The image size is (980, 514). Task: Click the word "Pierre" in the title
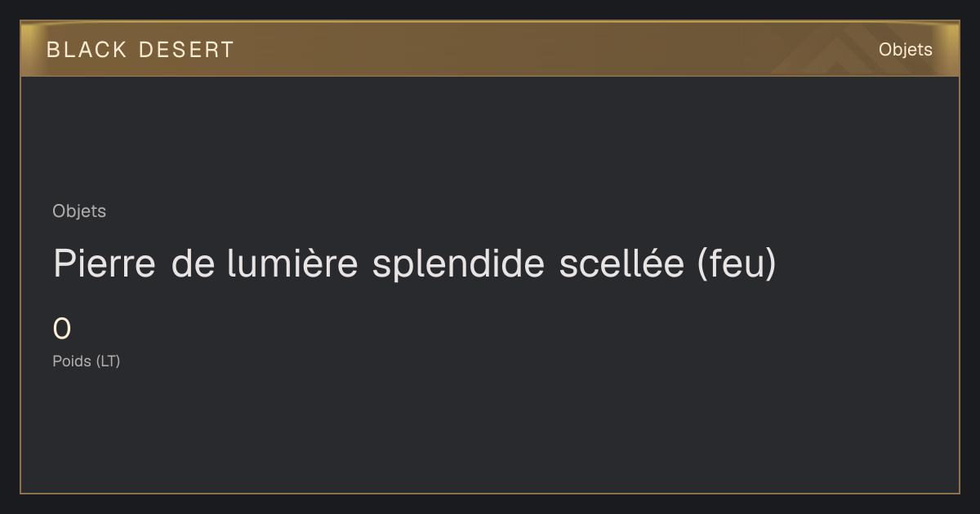tap(105, 264)
